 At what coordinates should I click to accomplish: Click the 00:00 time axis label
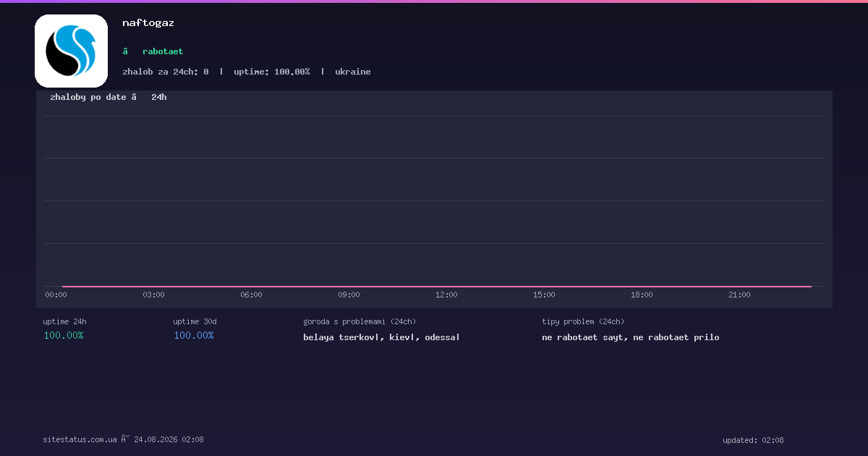coord(56,295)
